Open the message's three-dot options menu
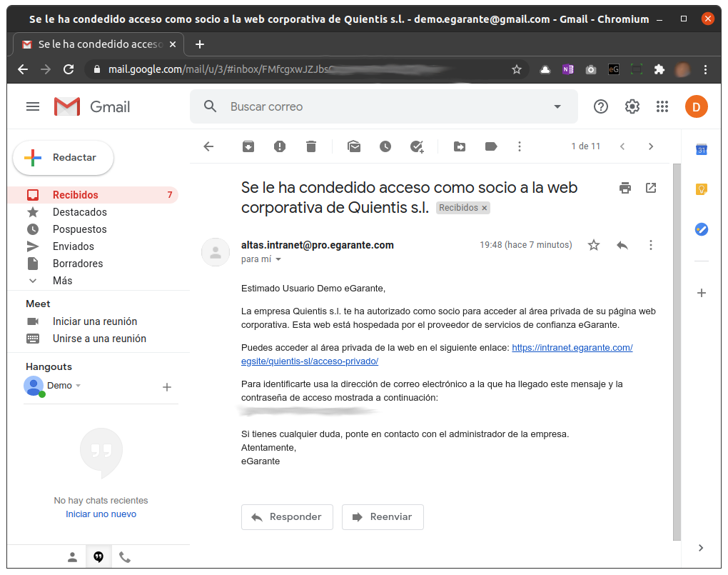728x575 pixels. (651, 245)
